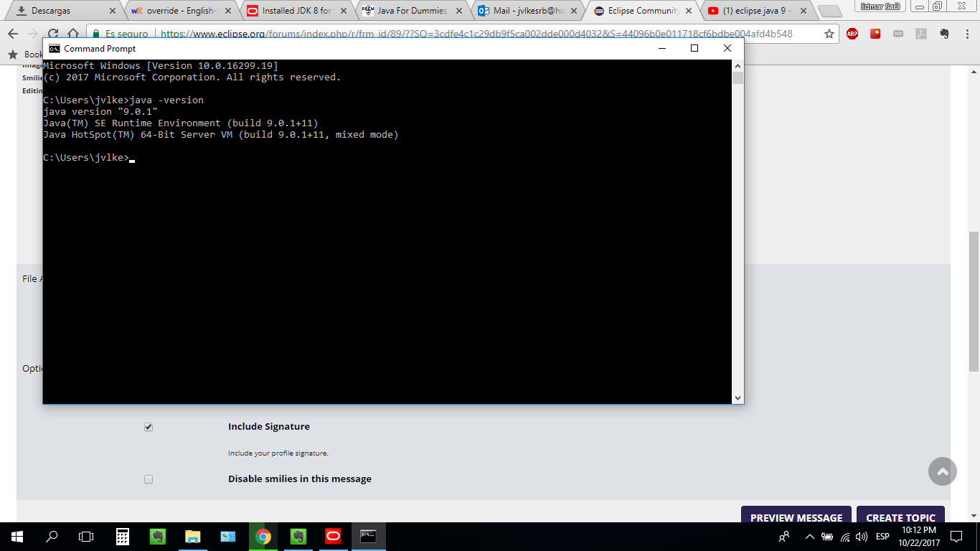Click the Chrome back arrow
The height and width of the screenshot is (551, 980).
click(x=13, y=34)
